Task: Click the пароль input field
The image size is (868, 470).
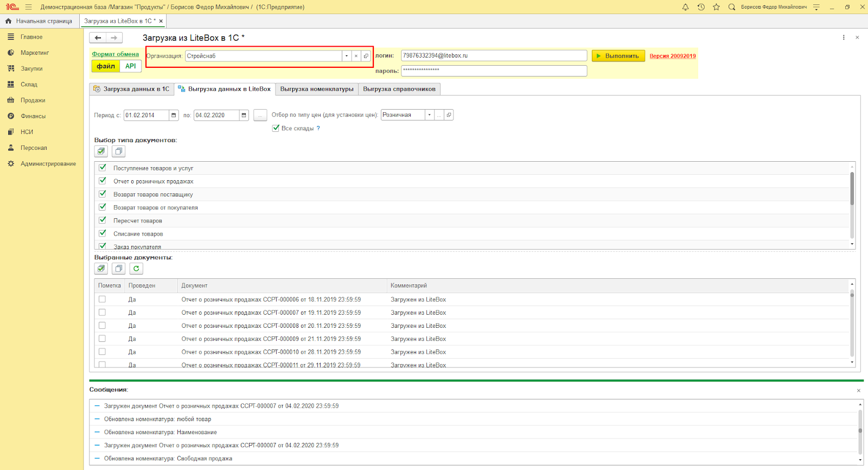Action: [494, 71]
